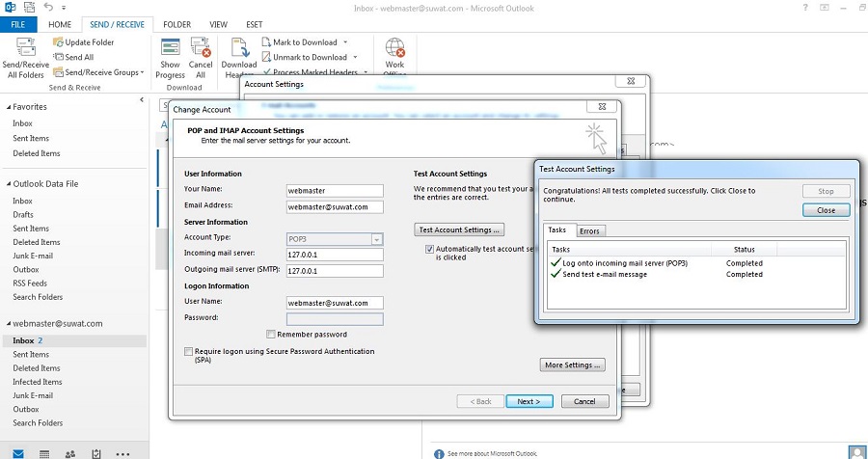Viewport: 868px width, 459px height.
Task: Click the Test Account Settings button
Action: (459, 229)
